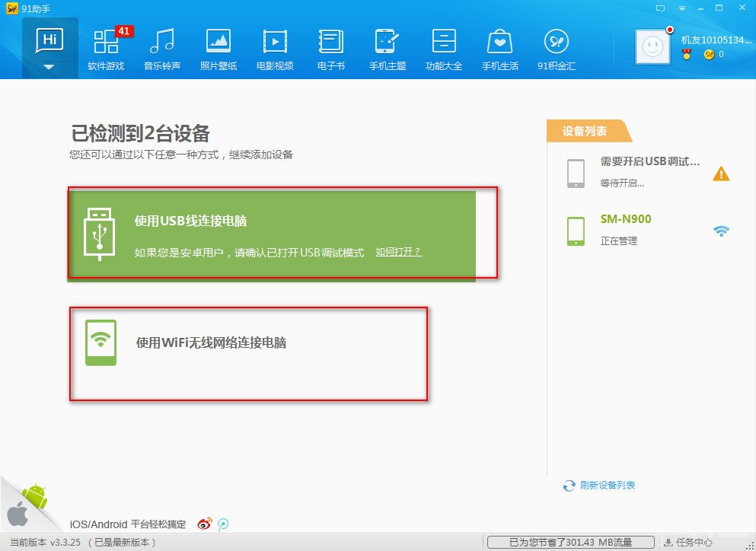
Task: Open 91积金汇 points section
Action: click(x=557, y=49)
